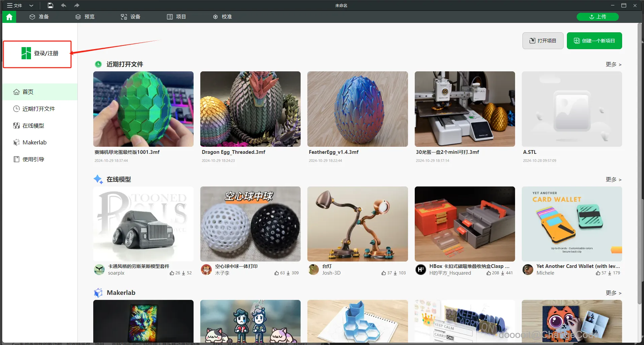Click Michele author avatar

pos(528,270)
